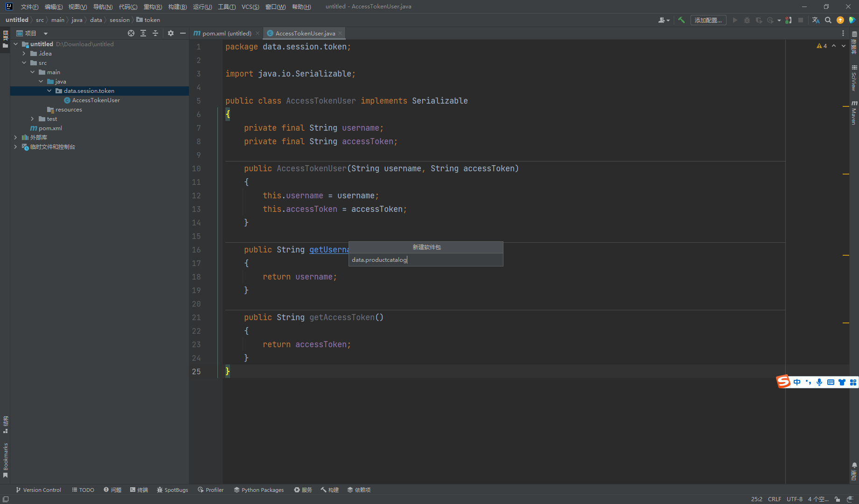The width and height of the screenshot is (859, 504).
Task: Collapse the java folder
Action: click(x=41, y=82)
